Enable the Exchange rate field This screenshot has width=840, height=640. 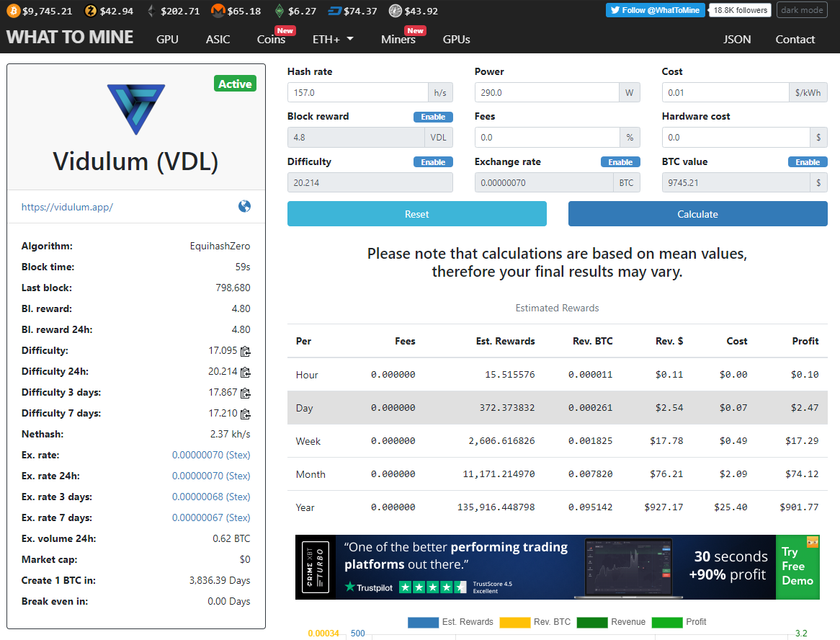[x=620, y=162]
